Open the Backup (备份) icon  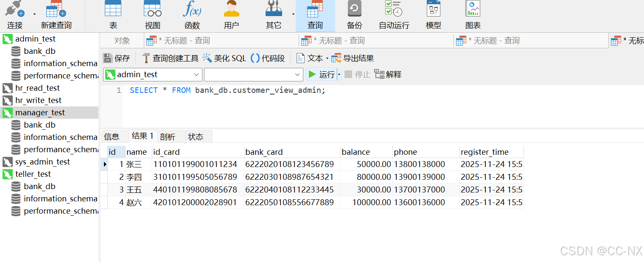pos(354,8)
